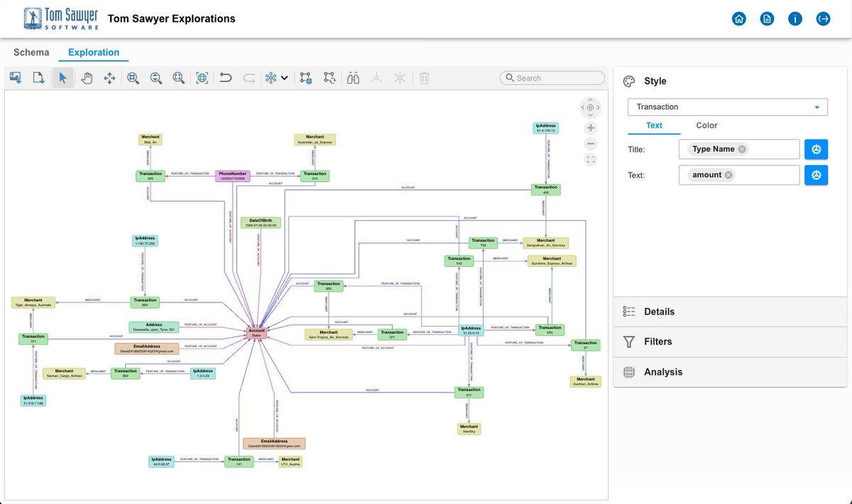Image resolution: width=852 pixels, height=504 pixels.
Task: Select the Merchant InterSky node
Action: point(469,428)
